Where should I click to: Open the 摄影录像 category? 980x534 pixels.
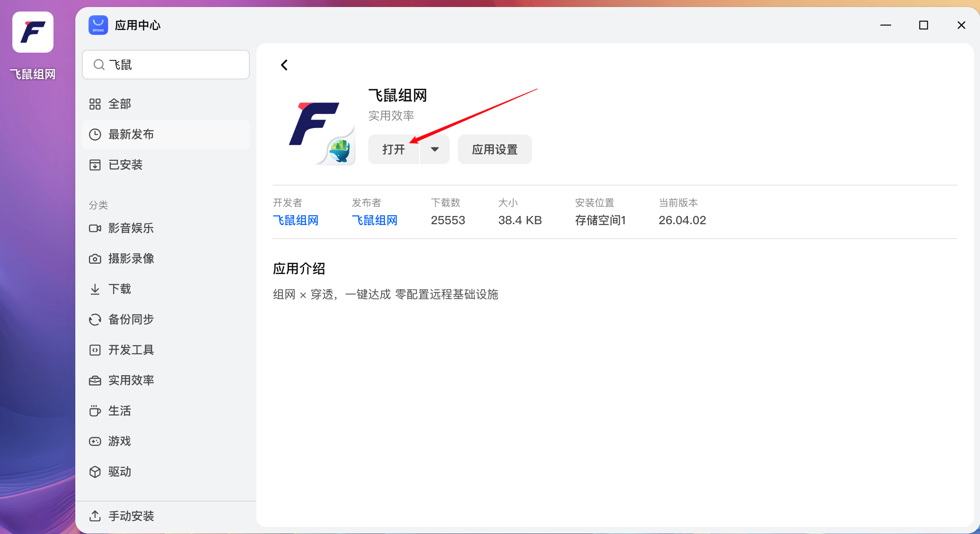166,259
